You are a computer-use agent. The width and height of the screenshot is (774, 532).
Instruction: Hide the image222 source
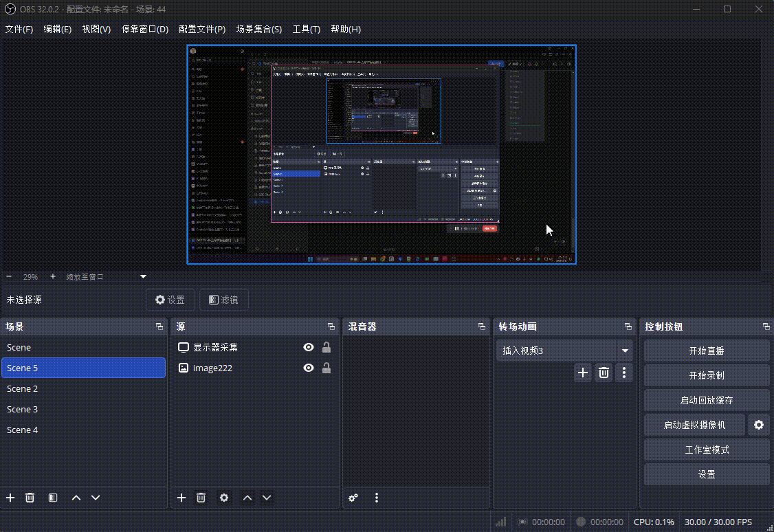pos(308,368)
